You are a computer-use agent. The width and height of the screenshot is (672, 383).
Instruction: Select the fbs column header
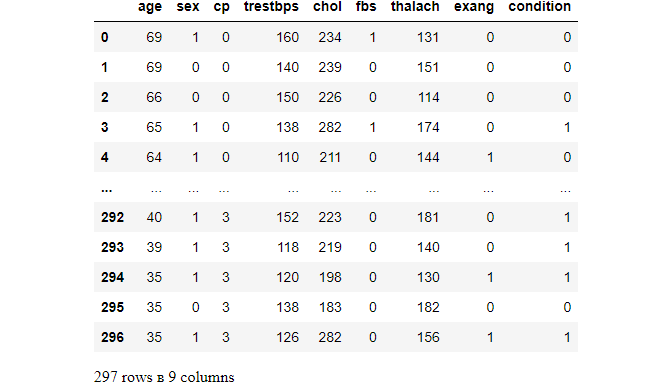[366, 6]
